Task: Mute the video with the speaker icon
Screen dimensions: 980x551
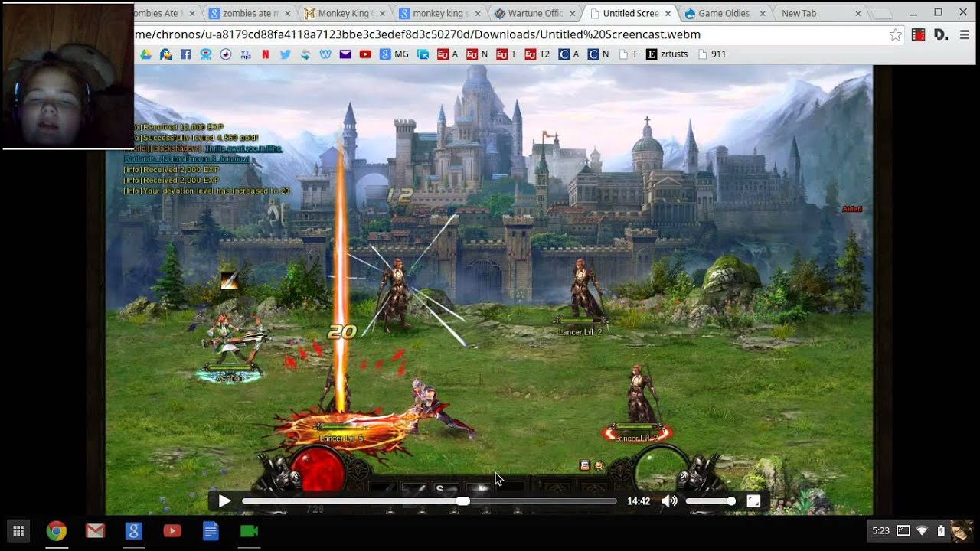Action: 669,501
